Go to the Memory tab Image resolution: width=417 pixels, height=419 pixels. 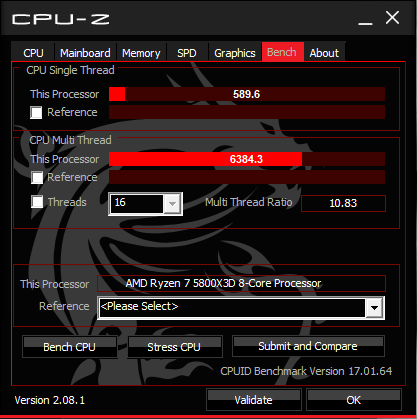point(141,53)
